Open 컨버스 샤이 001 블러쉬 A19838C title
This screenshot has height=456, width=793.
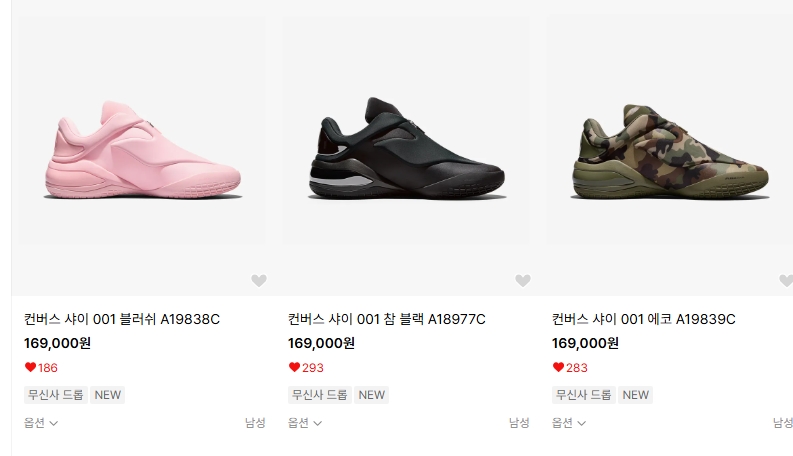[x=122, y=320]
